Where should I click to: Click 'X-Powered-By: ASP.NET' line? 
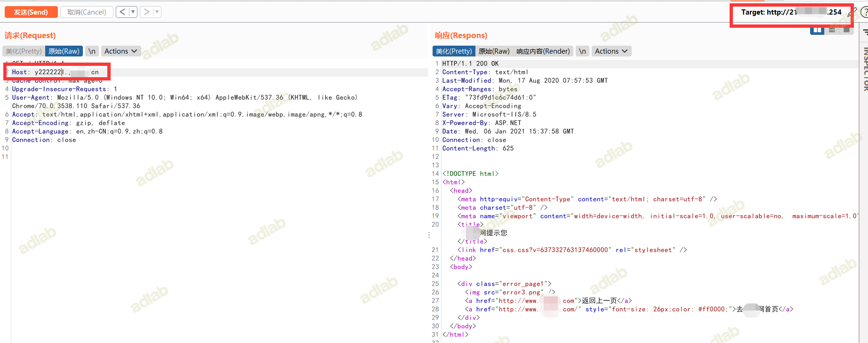point(482,123)
